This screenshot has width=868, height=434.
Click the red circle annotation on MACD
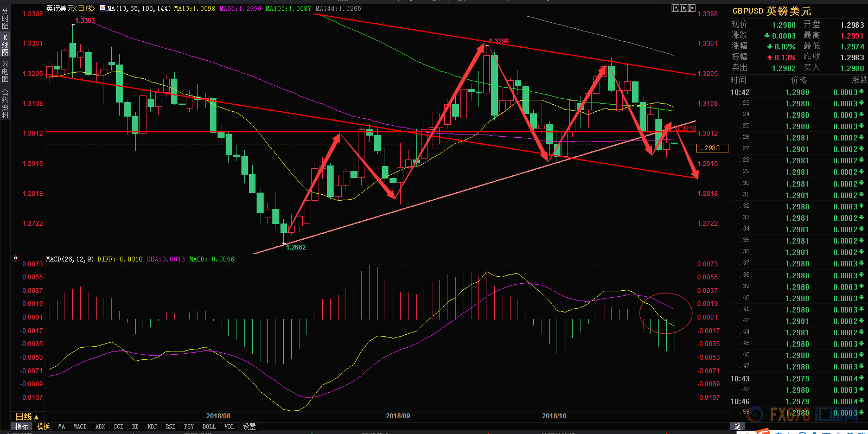click(x=666, y=312)
